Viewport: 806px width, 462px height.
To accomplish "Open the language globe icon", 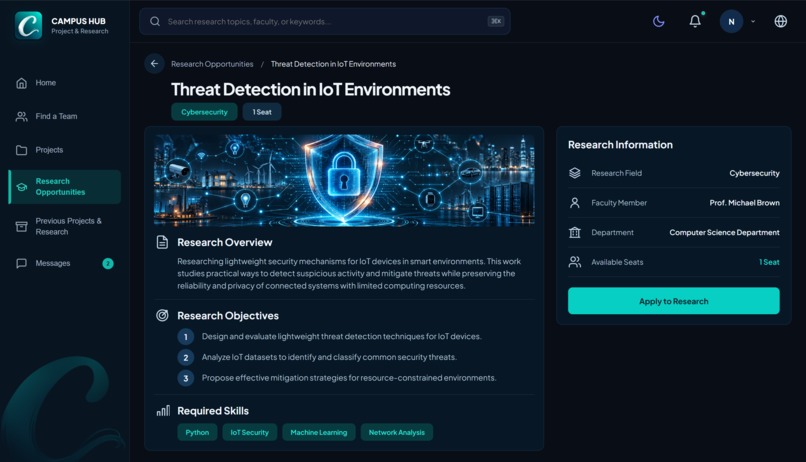I will point(780,21).
